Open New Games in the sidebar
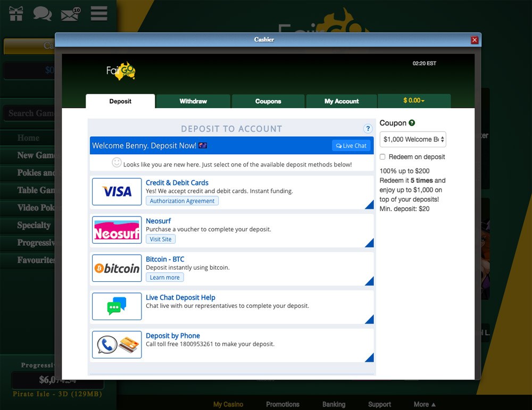The height and width of the screenshot is (410, 532). [x=29, y=155]
